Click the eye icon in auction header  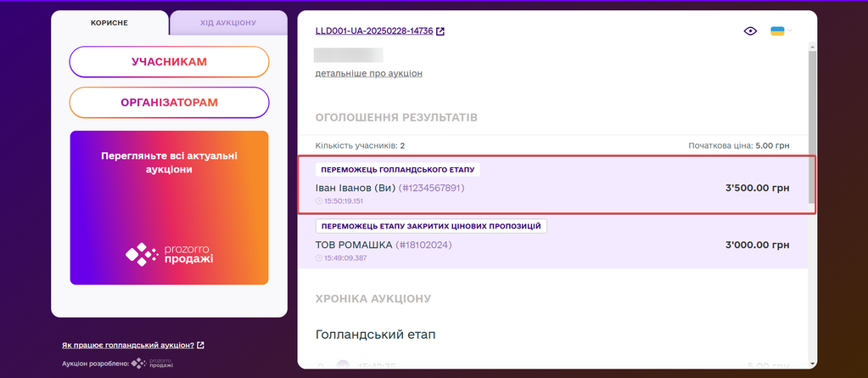(x=749, y=31)
